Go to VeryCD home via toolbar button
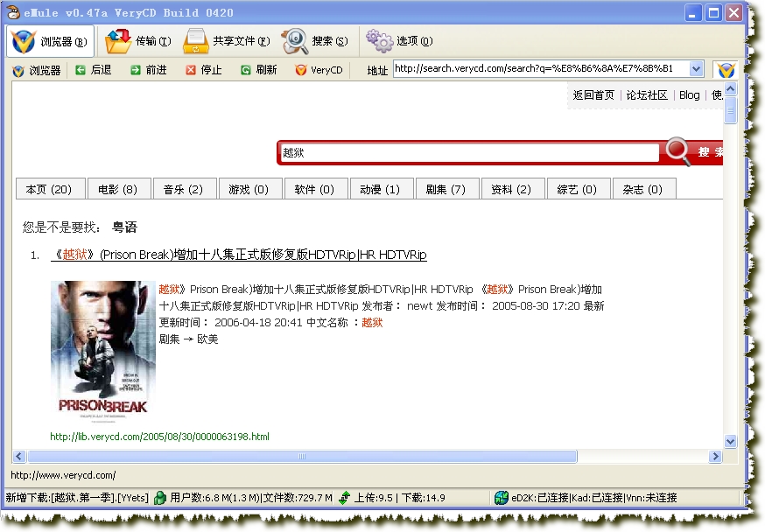The width and height of the screenshot is (765, 532). [319, 70]
